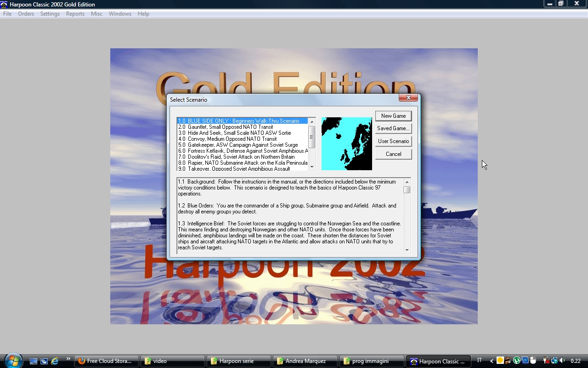Click the New Game button
Image resolution: width=588 pixels, height=368 pixels.
pyautogui.click(x=393, y=116)
